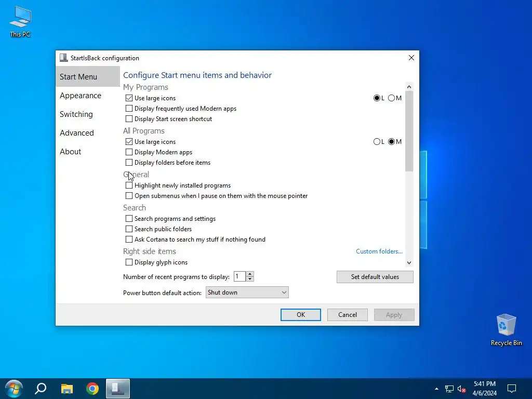Show hidden system tray icons
Image resolution: width=532 pixels, height=399 pixels.
coord(436,389)
